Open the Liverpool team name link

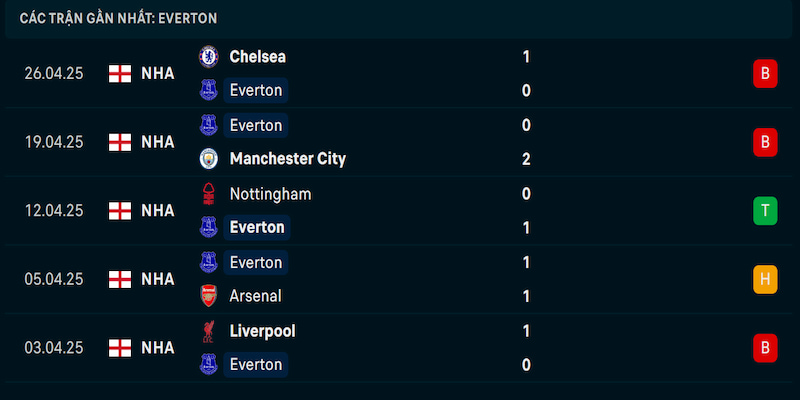[x=263, y=331]
